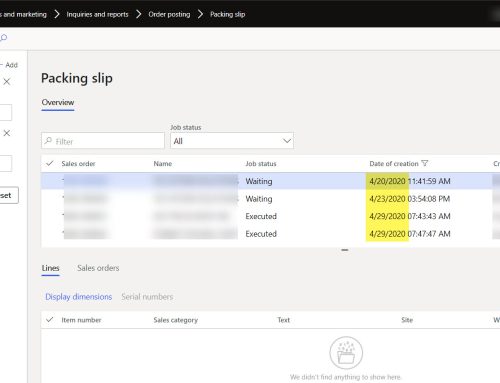Click Waiting status in 4/23/2020 row
This screenshot has width=500, height=383.
(x=259, y=199)
